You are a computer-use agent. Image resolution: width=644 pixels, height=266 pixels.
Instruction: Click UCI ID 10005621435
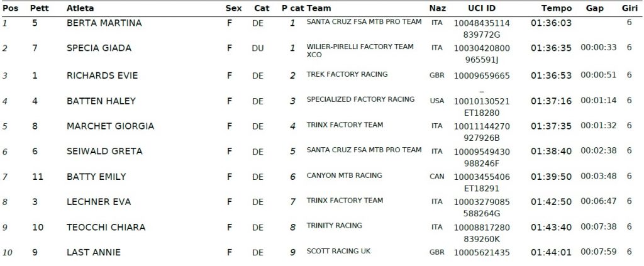482,252
